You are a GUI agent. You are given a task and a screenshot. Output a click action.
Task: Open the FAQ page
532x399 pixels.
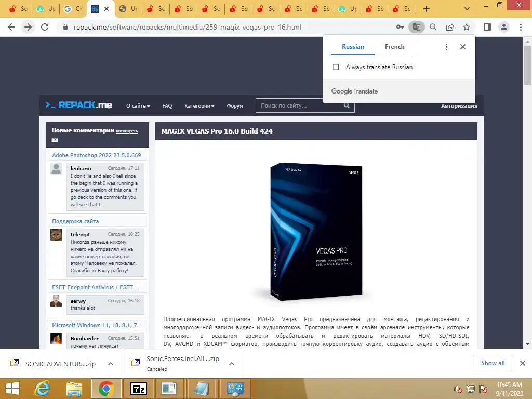click(x=167, y=106)
